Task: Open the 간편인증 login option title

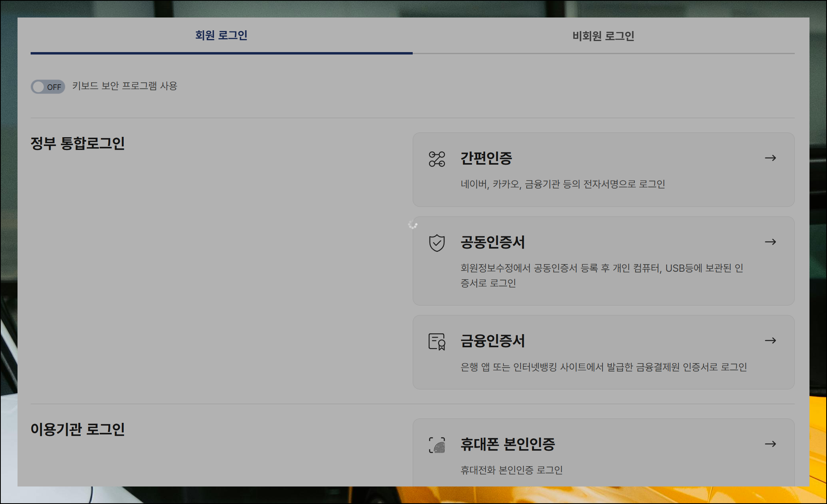Action: click(486, 158)
